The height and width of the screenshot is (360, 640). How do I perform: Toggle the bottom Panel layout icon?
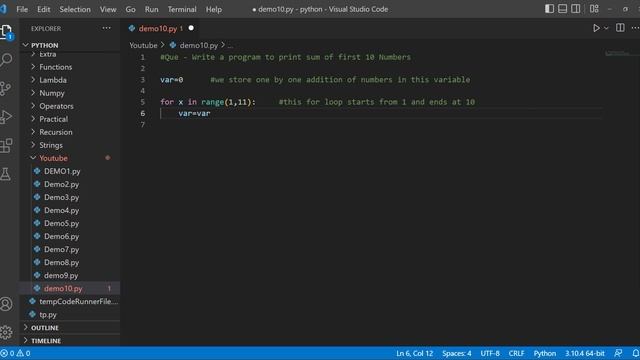pos(562,9)
